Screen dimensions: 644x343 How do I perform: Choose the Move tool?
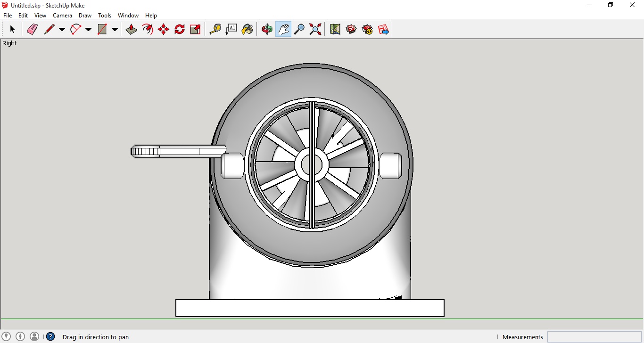point(164,29)
